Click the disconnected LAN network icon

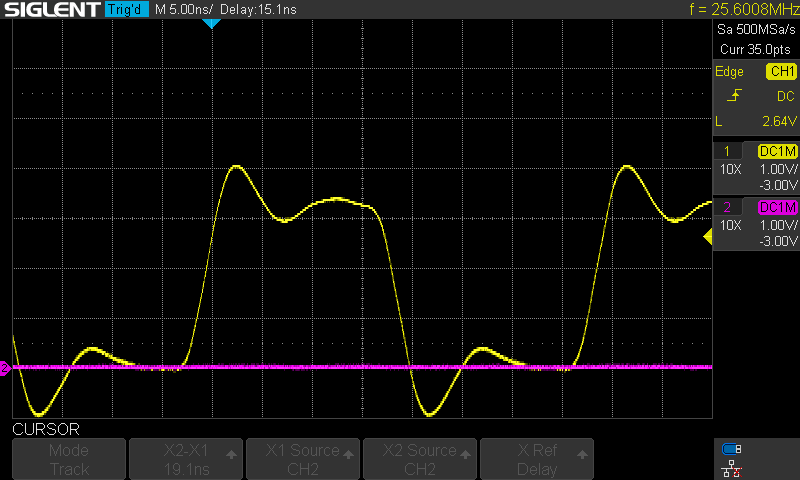tap(731, 467)
